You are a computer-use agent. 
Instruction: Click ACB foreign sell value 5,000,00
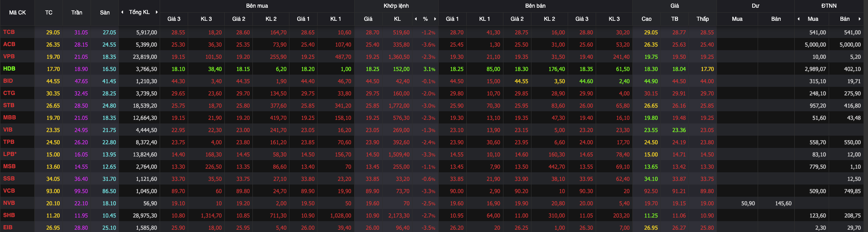pos(850,45)
